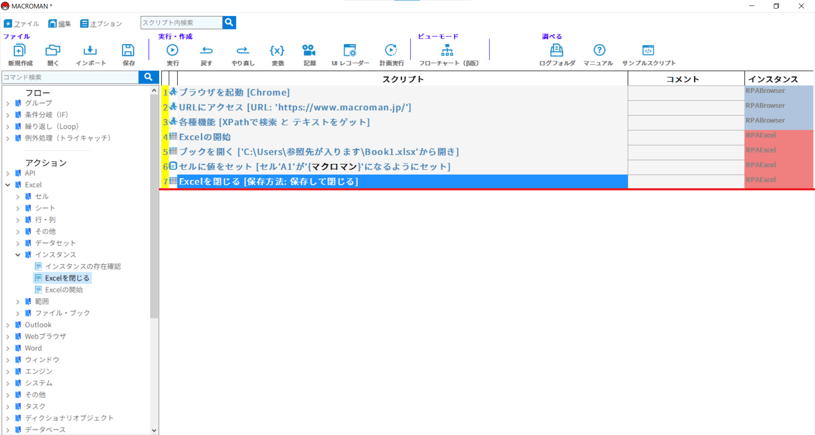
Task: Select the Word tree item
Action: click(x=33, y=348)
